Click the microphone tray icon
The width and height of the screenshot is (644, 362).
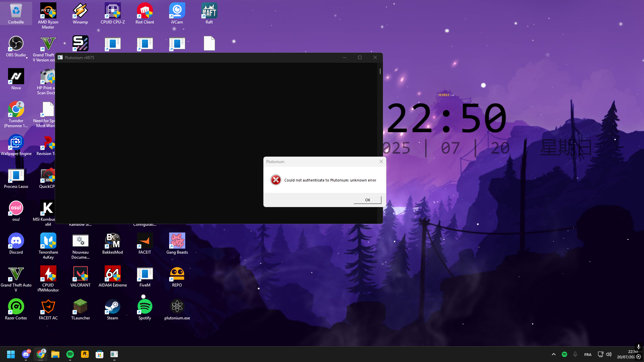pos(575,354)
